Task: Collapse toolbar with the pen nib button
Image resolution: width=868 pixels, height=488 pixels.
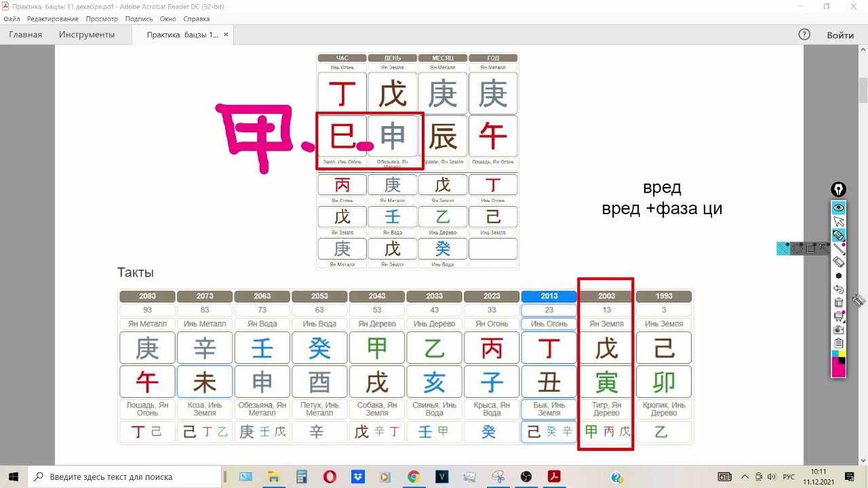Action: (x=839, y=189)
